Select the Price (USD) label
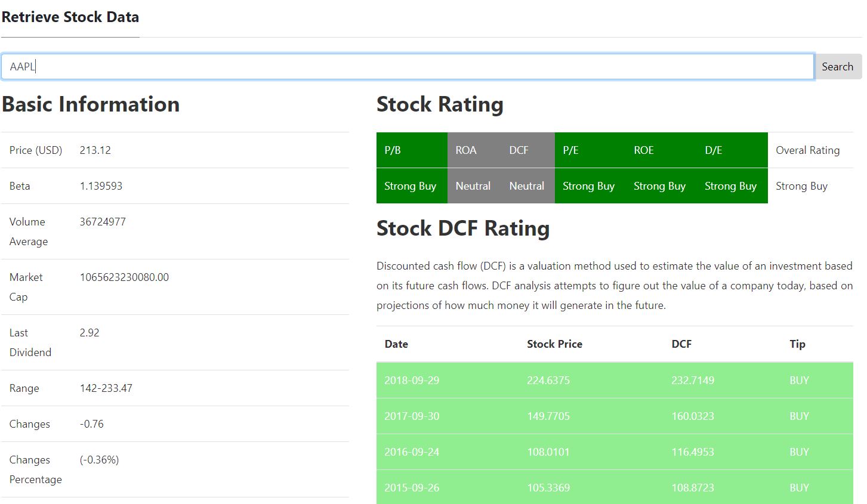This screenshot has width=867, height=504. coord(36,150)
